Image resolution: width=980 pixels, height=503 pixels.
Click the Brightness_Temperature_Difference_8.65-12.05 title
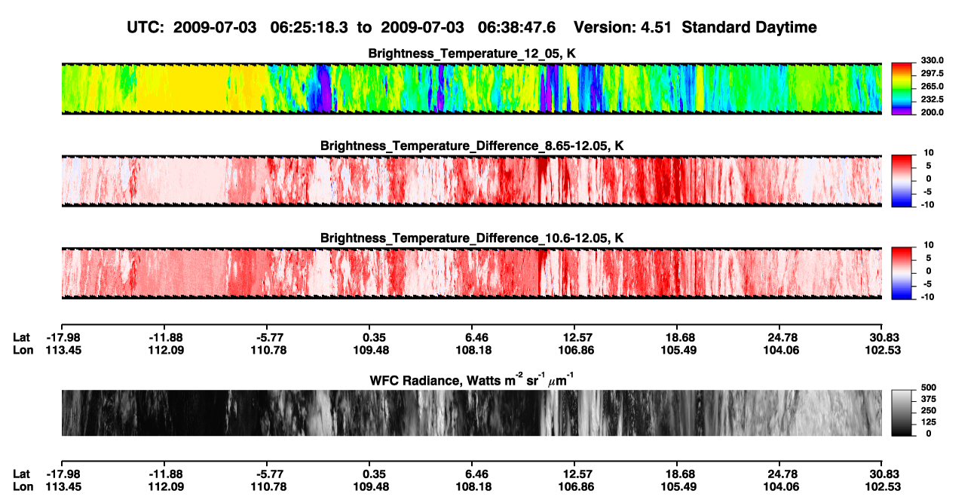click(472, 146)
